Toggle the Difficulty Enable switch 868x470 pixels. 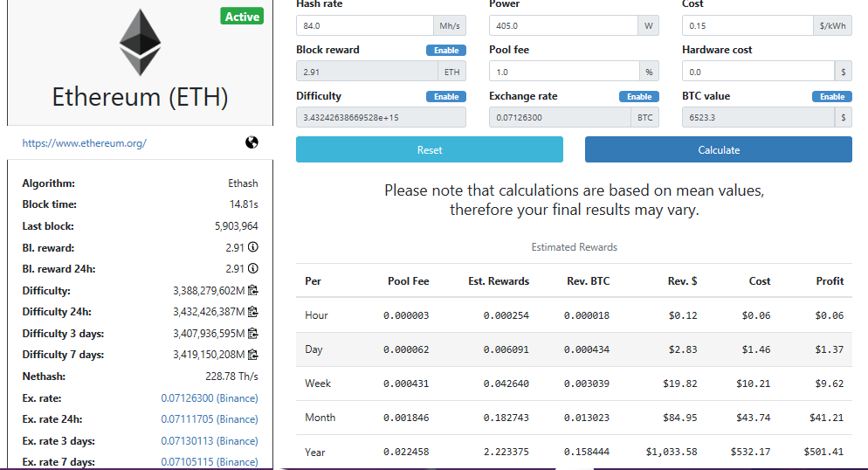coord(446,96)
